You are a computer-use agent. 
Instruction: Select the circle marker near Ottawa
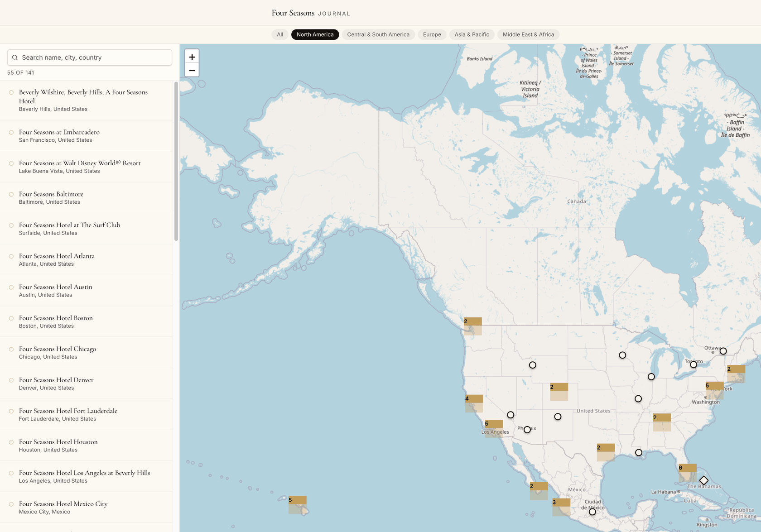point(723,351)
